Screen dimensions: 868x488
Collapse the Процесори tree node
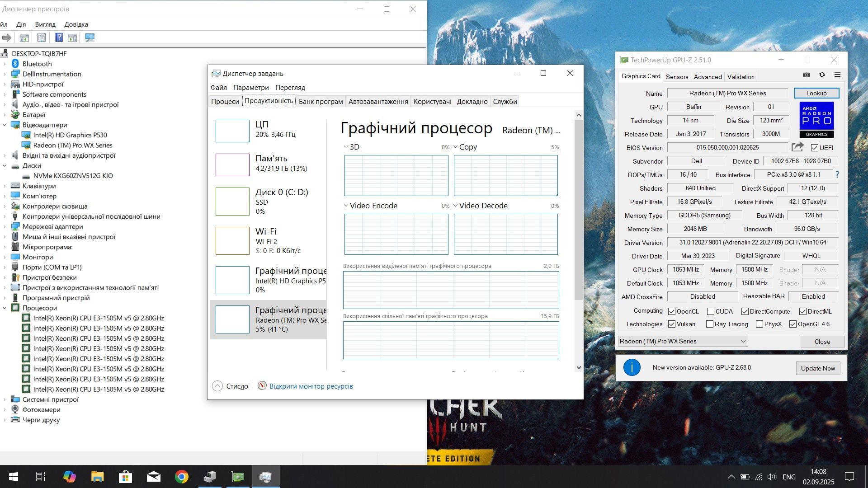pyautogui.click(x=5, y=308)
